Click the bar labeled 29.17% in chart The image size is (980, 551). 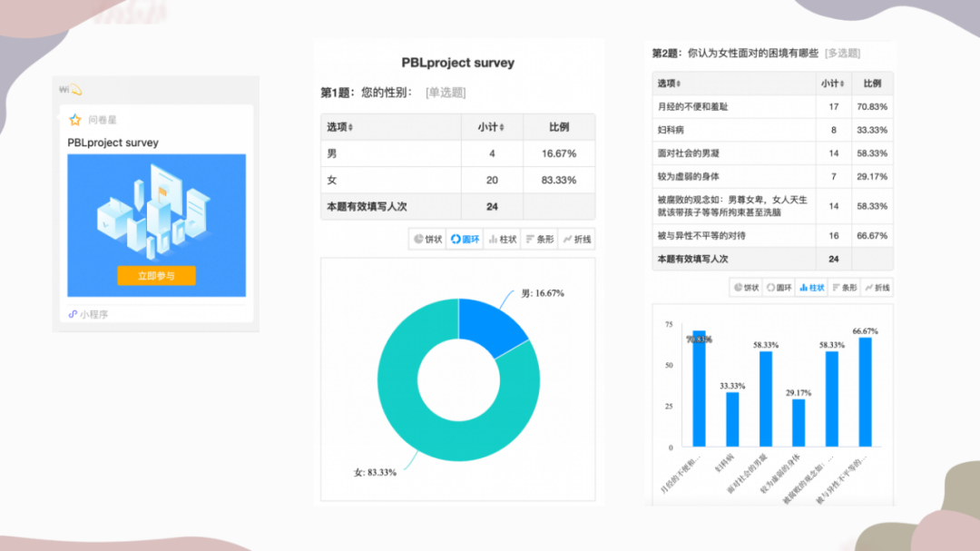click(x=799, y=423)
